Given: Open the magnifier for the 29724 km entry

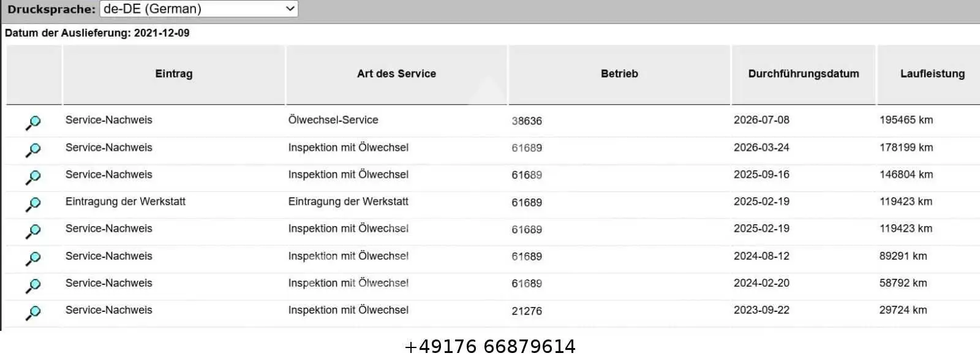Looking at the screenshot, I should coord(33,313).
